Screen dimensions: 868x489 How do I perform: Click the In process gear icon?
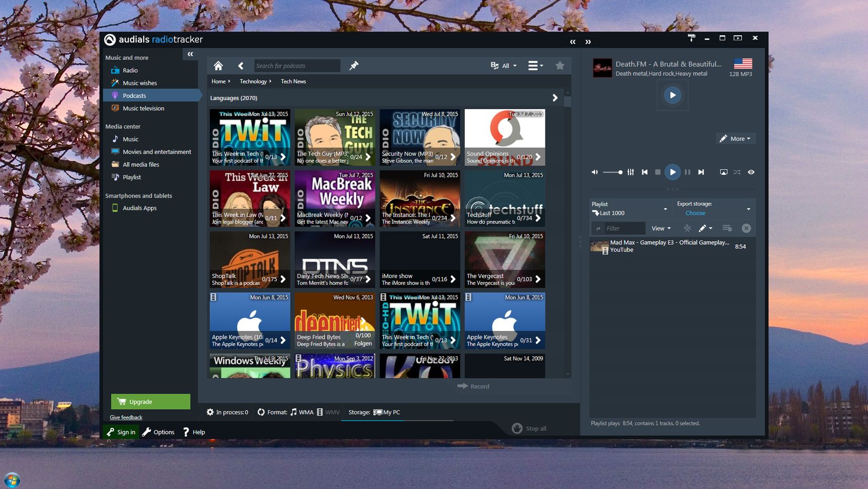(x=210, y=412)
